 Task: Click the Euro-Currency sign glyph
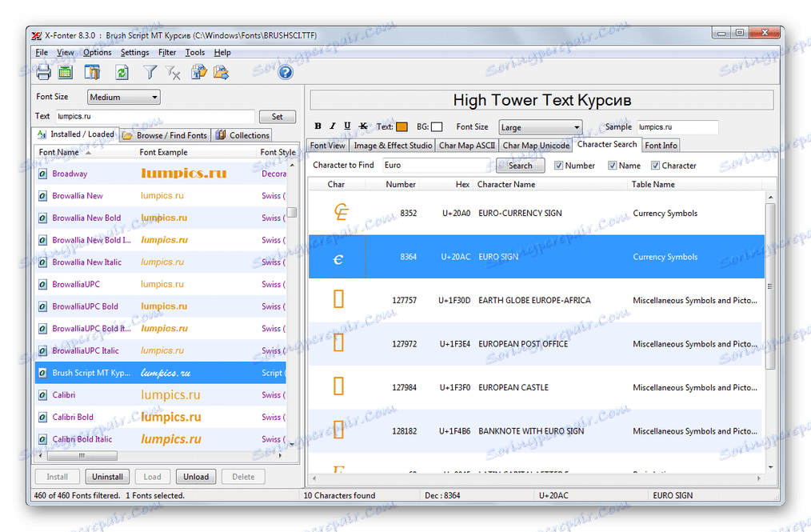[341, 212]
